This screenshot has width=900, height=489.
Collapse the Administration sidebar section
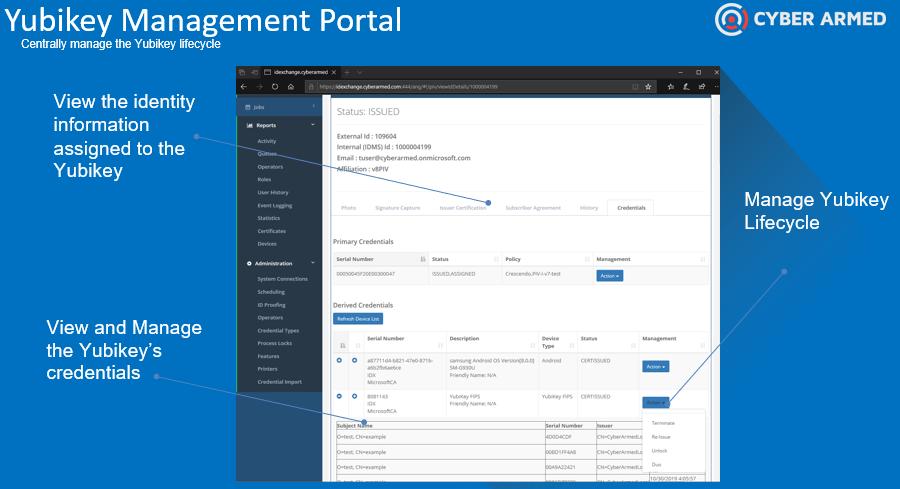(312, 263)
